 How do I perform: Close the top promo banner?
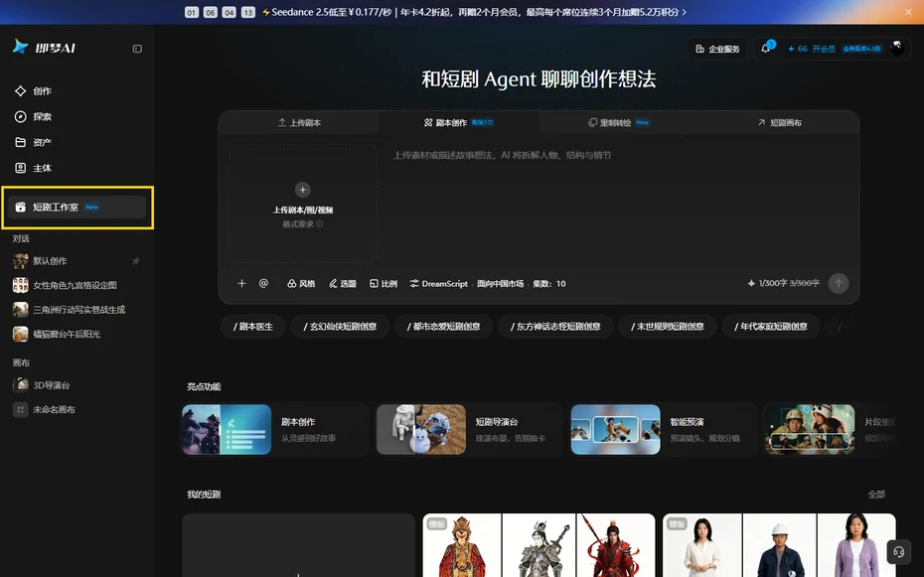click(x=908, y=12)
